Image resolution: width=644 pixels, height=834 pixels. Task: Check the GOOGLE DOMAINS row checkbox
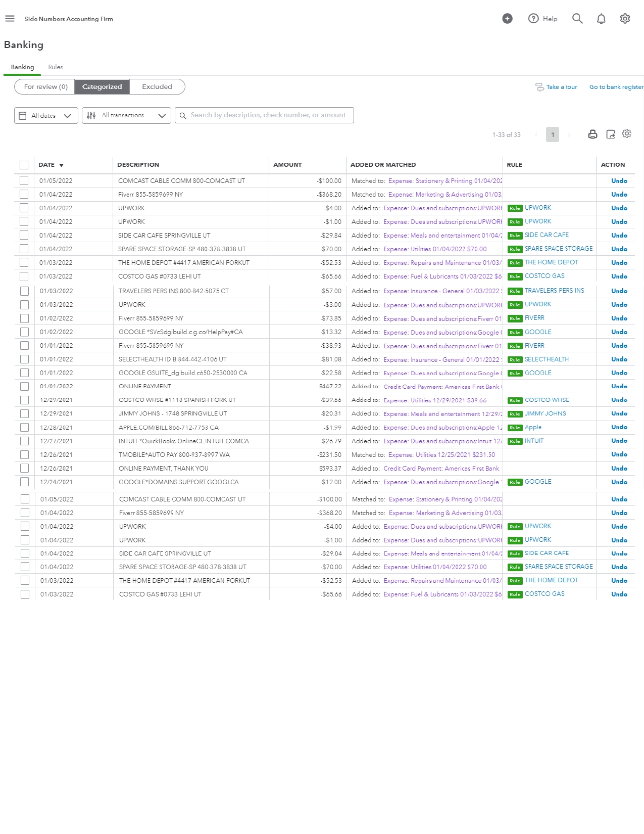(x=24, y=482)
